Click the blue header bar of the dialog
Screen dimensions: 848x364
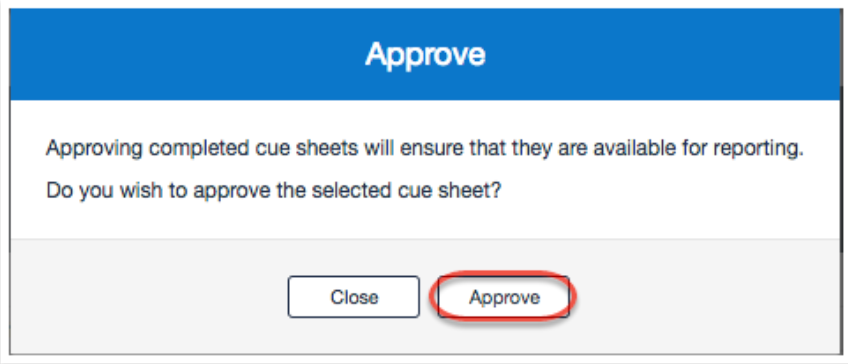point(425,55)
